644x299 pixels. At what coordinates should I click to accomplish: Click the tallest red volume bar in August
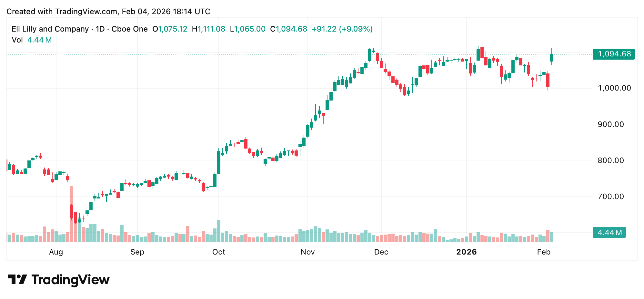point(72,214)
